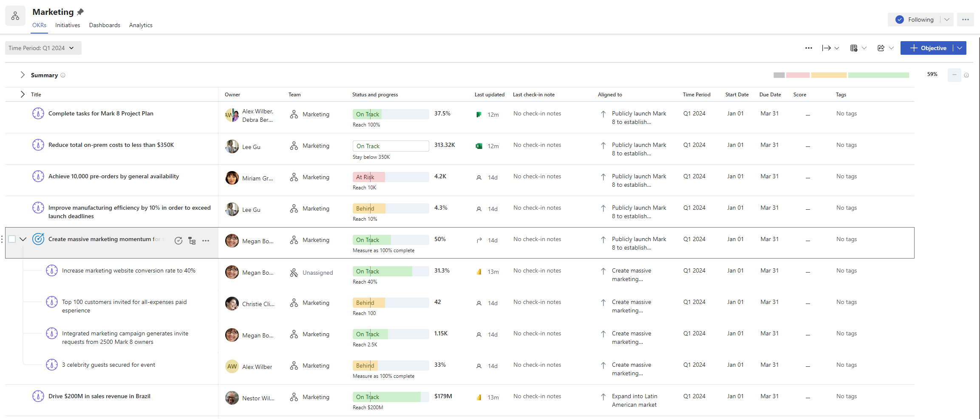Viewport: 980px width, 419px height.
Task: Click the add Objective button
Action: [927, 48]
